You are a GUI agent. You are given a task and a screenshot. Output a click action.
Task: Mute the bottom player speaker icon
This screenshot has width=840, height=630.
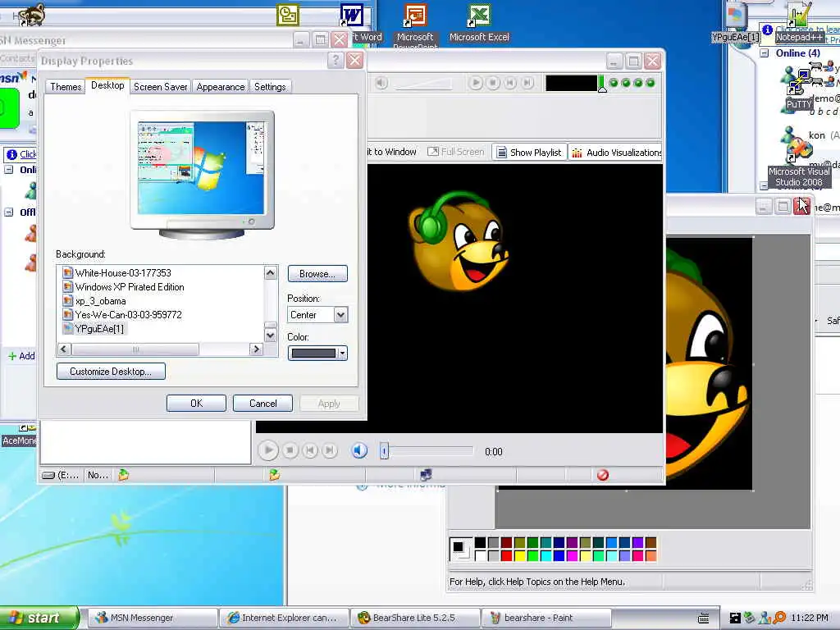pyautogui.click(x=359, y=450)
